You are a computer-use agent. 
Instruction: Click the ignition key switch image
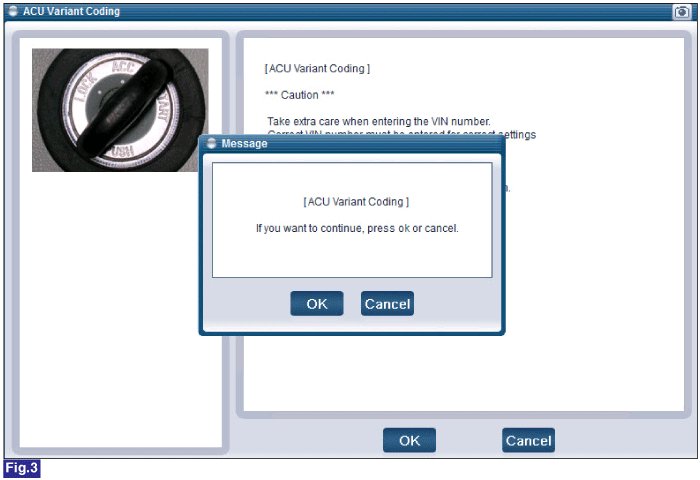(120, 110)
